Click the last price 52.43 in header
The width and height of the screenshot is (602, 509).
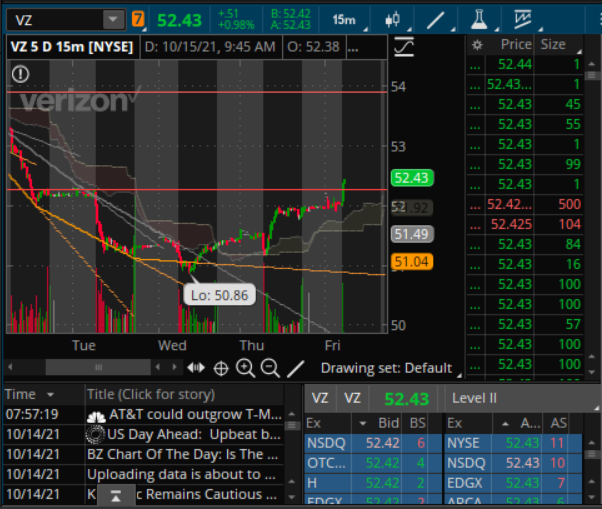(179, 20)
